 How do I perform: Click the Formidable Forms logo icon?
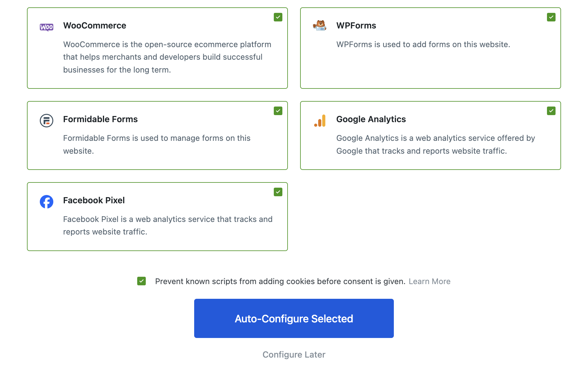click(47, 121)
